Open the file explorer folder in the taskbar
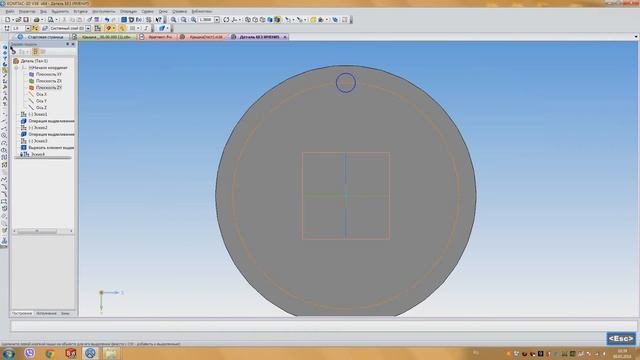Screen dimensions: 640x360 coord(111,353)
